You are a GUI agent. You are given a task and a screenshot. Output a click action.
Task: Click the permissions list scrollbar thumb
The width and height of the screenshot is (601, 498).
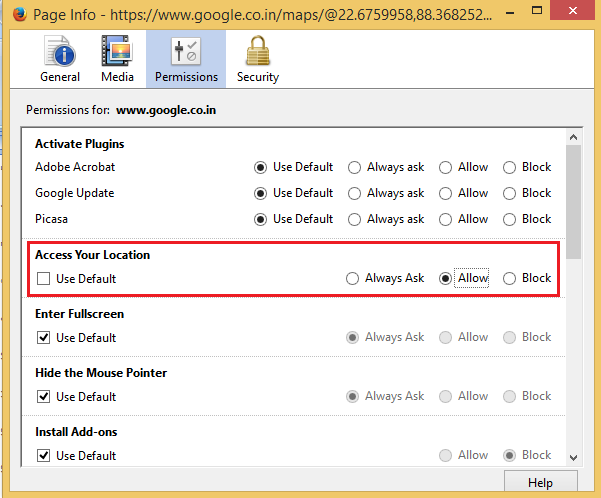click(x=573, y=202)
